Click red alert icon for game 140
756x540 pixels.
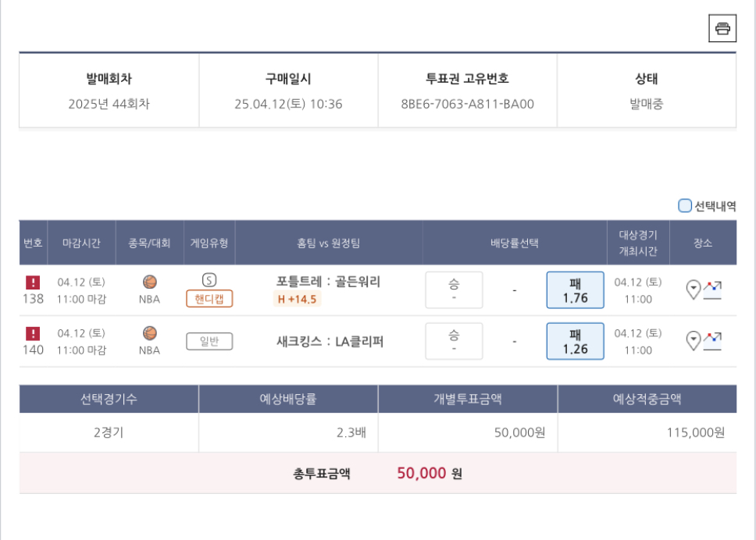[x=33, y=333]
